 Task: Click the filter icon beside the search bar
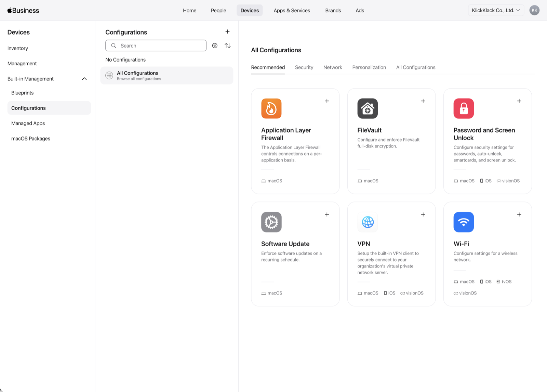215,45
